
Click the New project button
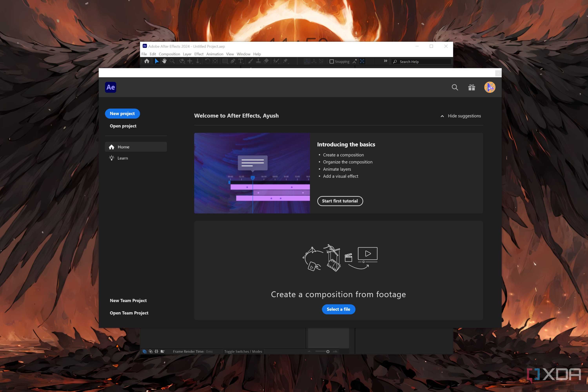pyautogui.click(x=122, y=113)
